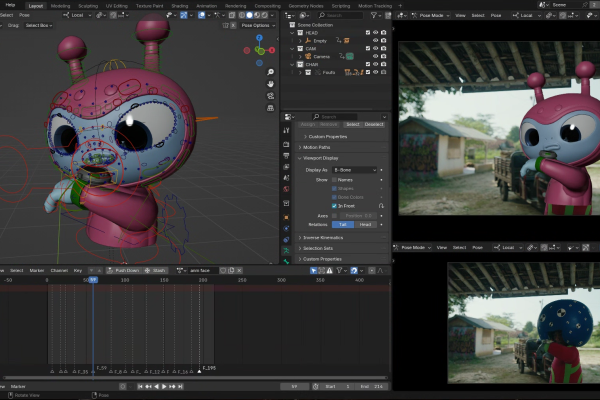Screen dimensions: 600x400
Task: Switch to the Animation workspace tab
Action: coord(206,6)
